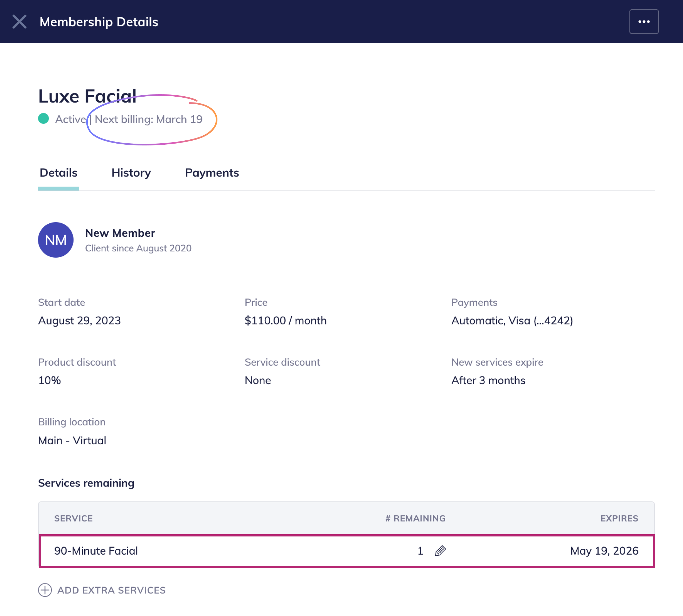Click the $110.00 / month price value
Image resolution: width=683 pixels, height=616 pixels.
tap(285, 321)
